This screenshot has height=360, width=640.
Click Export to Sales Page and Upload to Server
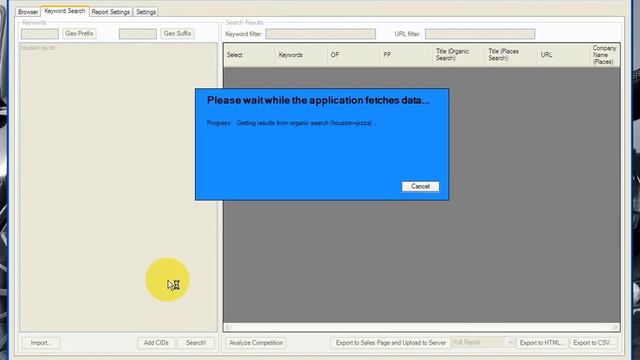[390, 343]
